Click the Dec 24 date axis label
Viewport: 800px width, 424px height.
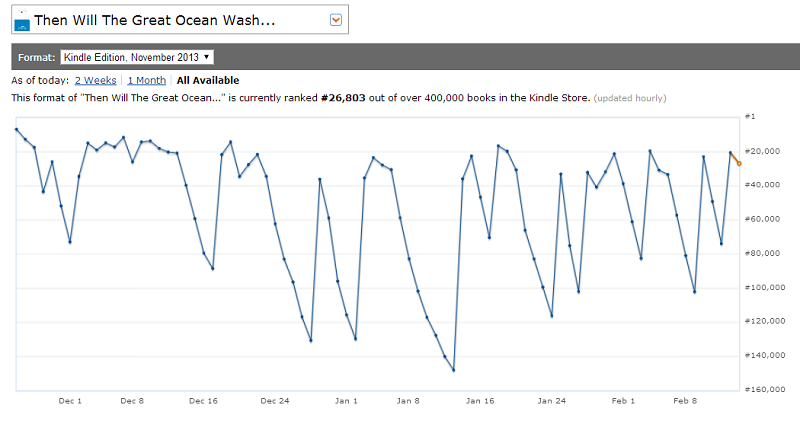tap(274, 400)
